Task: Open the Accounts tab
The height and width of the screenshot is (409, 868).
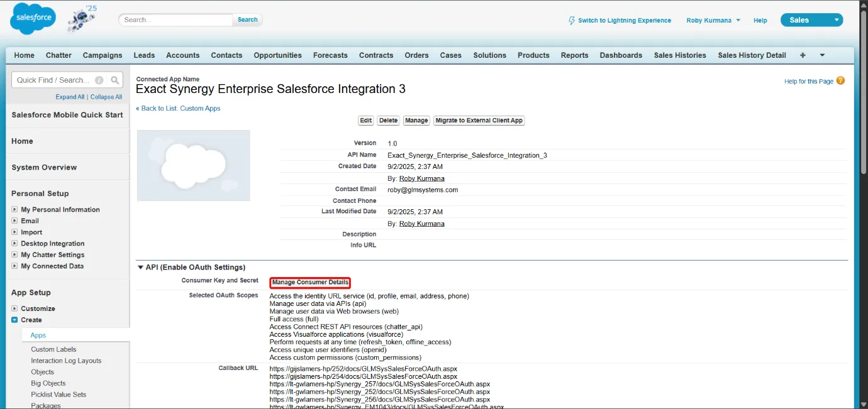Action: (x=183, y=55)
